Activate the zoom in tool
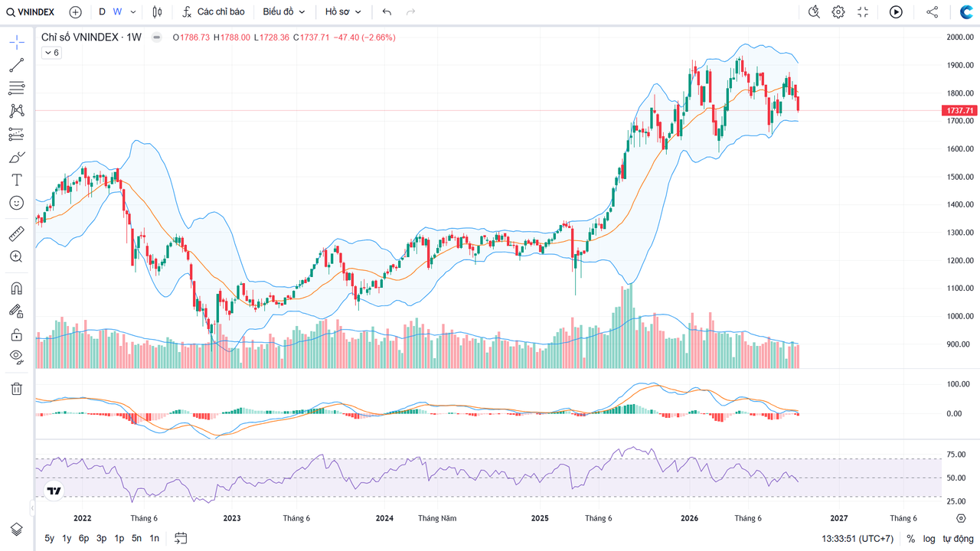Viewport: 980px width, 551px height. click(x=16, y=256)
